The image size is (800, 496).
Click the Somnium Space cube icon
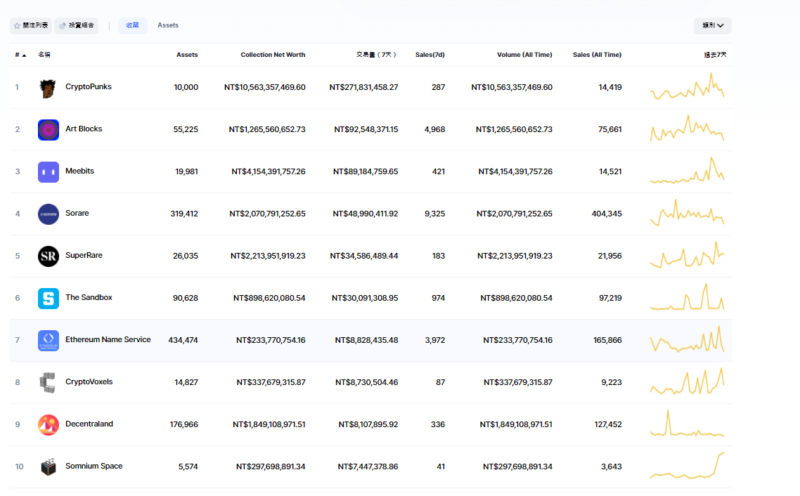(x=48, y=467)
